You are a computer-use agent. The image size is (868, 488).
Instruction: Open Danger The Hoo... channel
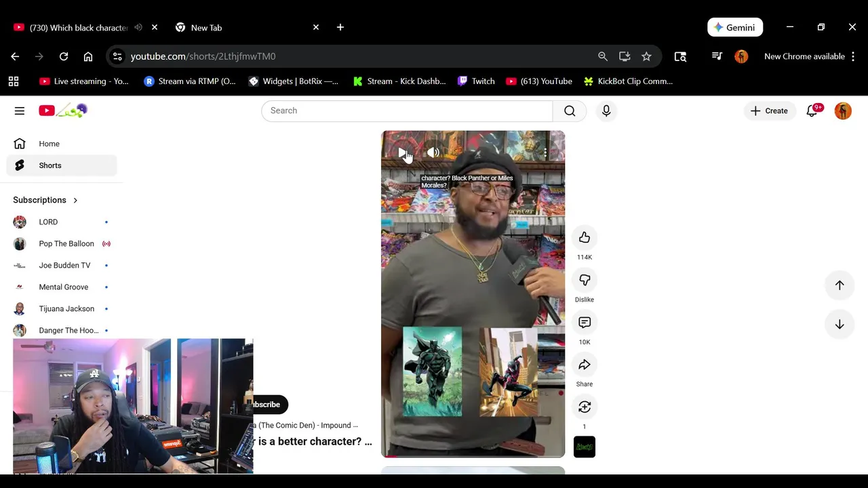pyautogui.click(x=62, y=330)
